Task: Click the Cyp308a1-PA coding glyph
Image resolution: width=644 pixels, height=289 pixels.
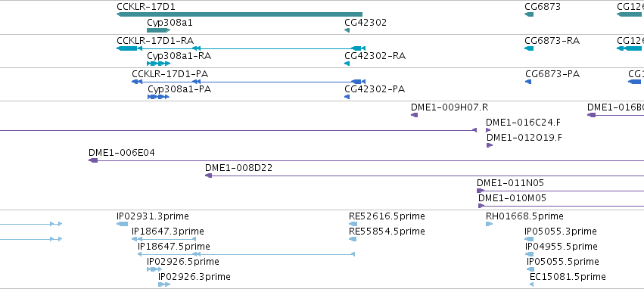Action: coord(158,97)
